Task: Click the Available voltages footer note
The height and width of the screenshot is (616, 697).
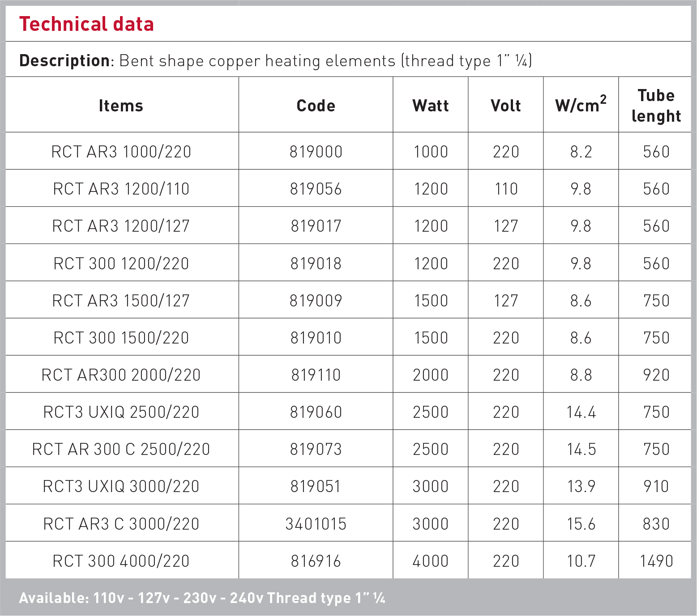Action: tap(202, 598)
